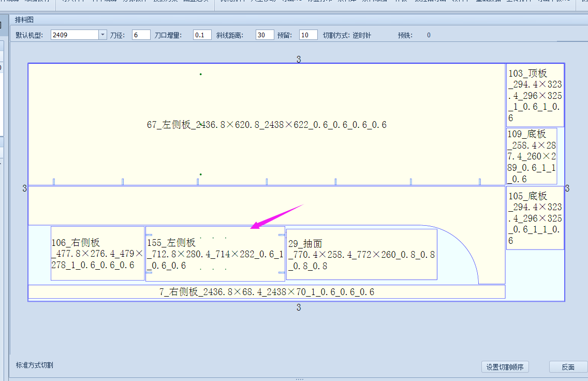Click the 排料图 panel title tab
This screenshot has height=381, width=588.
pos(24,20)
